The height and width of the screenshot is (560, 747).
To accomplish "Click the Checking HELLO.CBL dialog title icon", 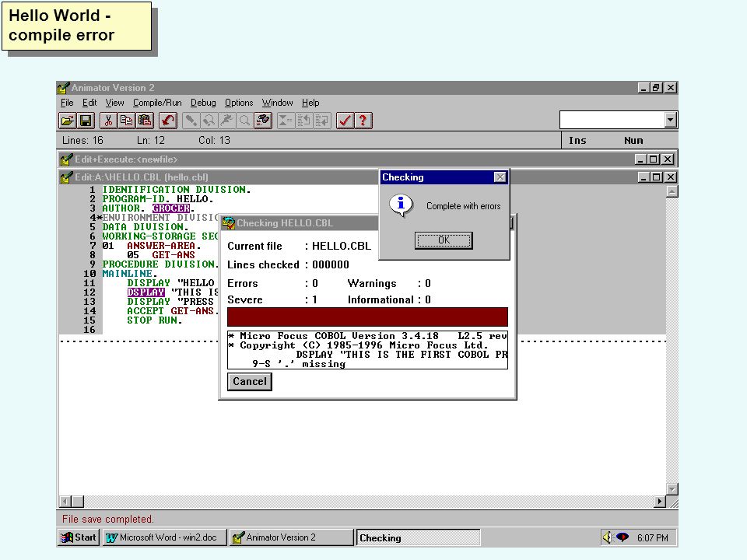I will click(229, 223).
